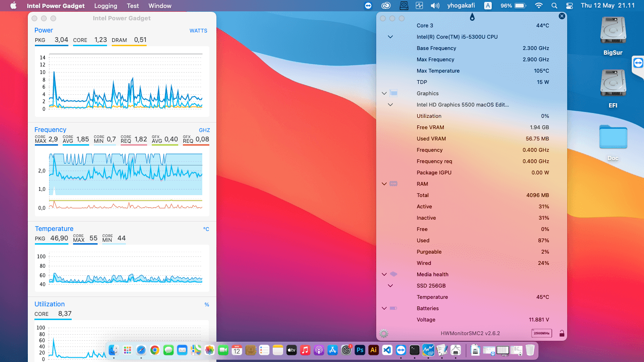Viewport: 644px width, 362px height.
Task: Open the volume control in menu bar
Action: 435,6
